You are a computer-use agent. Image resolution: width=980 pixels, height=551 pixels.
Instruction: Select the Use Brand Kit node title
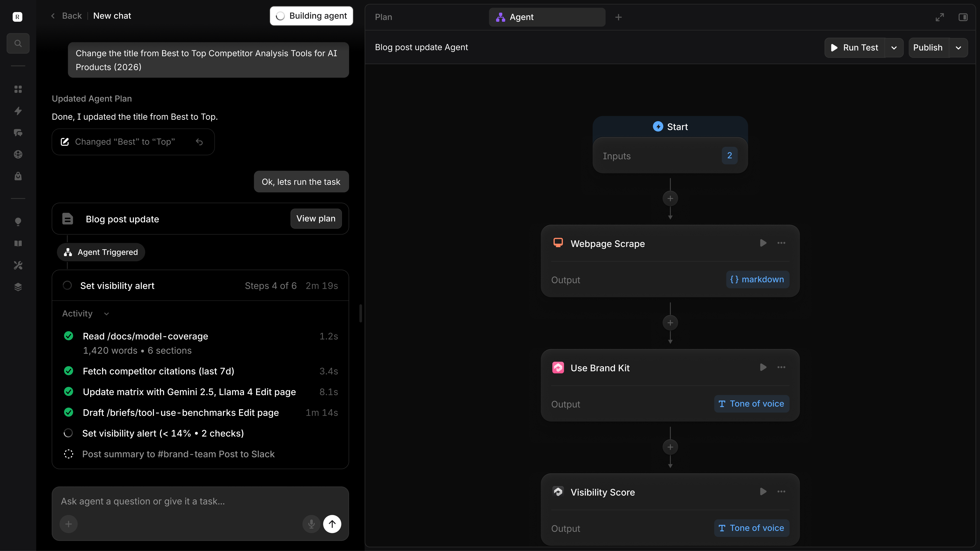pos(600,368)
